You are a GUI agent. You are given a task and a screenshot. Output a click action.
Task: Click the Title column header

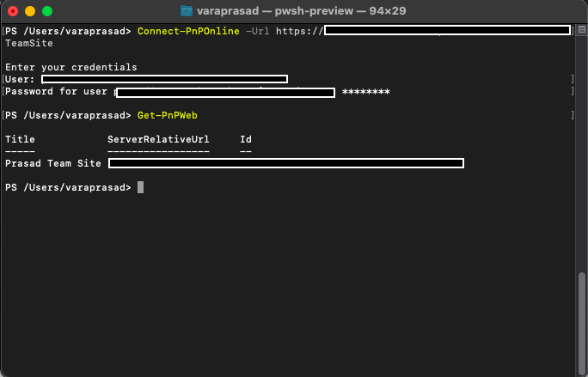click(20, 139)
